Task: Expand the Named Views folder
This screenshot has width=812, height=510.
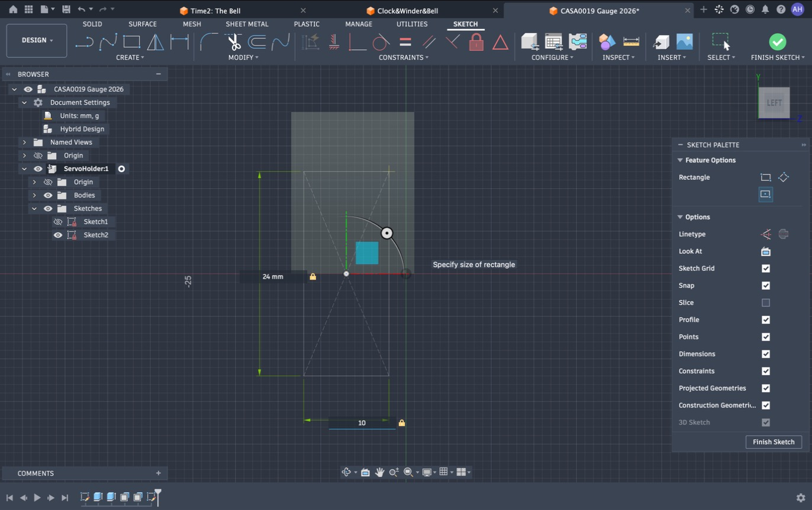Action: point(24,142)
